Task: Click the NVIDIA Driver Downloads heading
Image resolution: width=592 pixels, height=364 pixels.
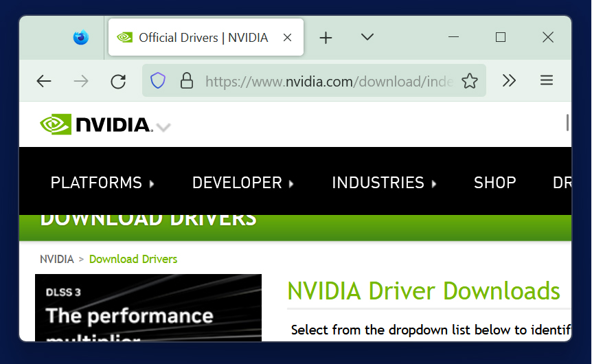Action: coord(424,291)
